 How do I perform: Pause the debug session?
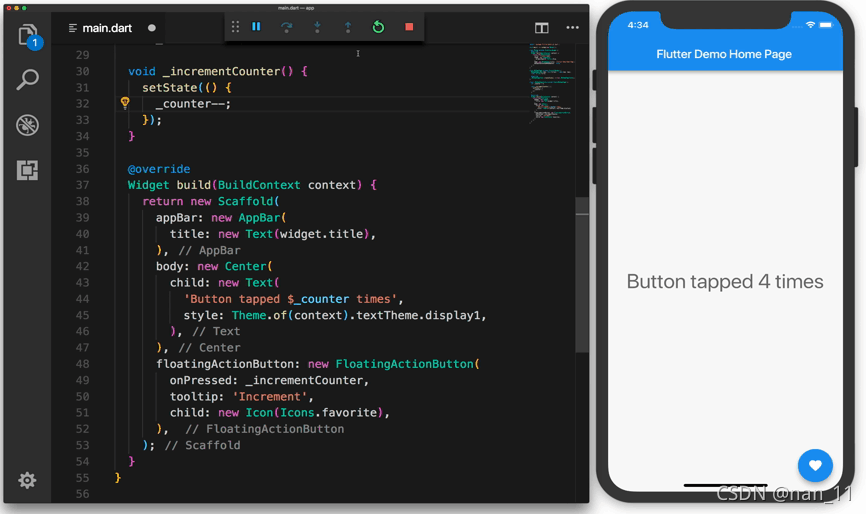(256, 27)
